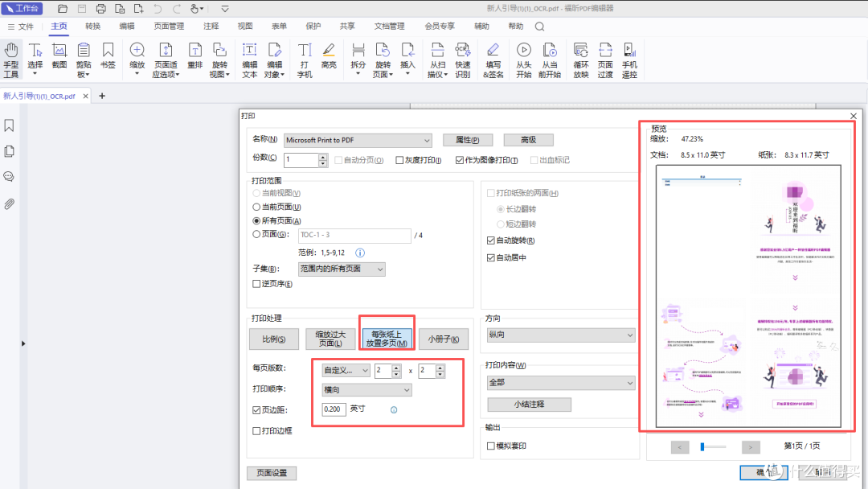Run Quick OCR (快速识别)
Image resolution: width=868 pixels, height=489 pixels.
point(463,60)
